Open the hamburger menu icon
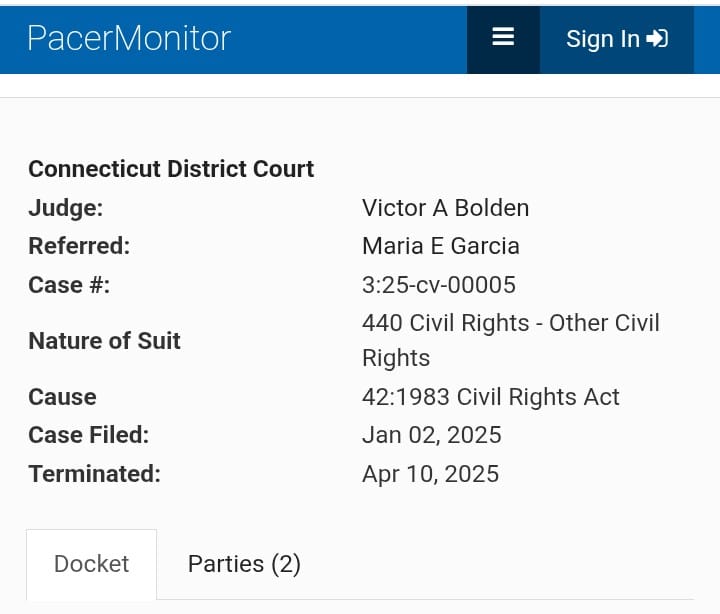 [x=503, y=39]
